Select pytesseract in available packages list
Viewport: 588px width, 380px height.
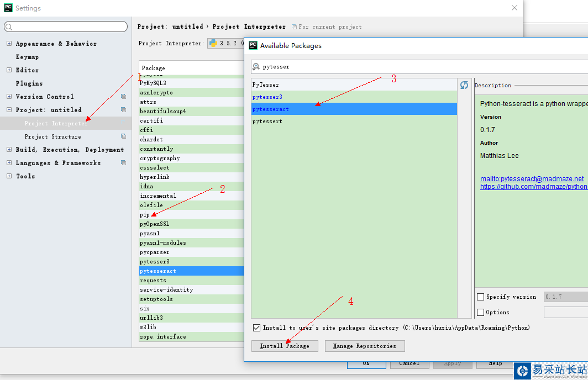pos(354,109)
